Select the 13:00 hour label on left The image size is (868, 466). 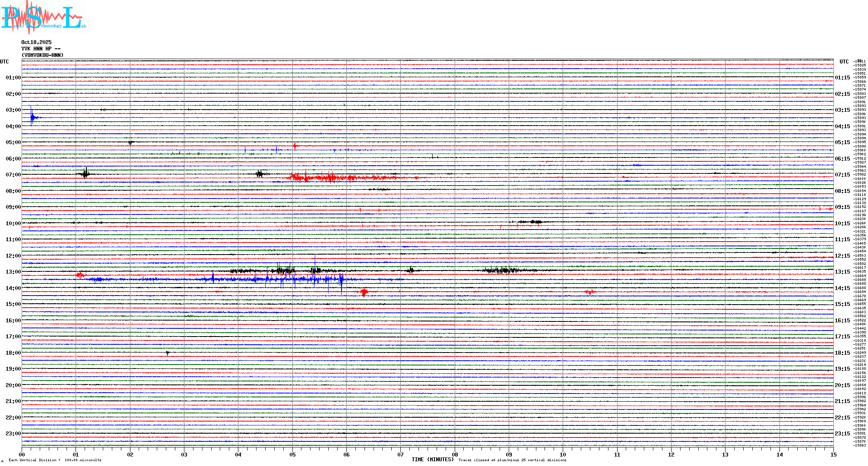tap(13, 272)
